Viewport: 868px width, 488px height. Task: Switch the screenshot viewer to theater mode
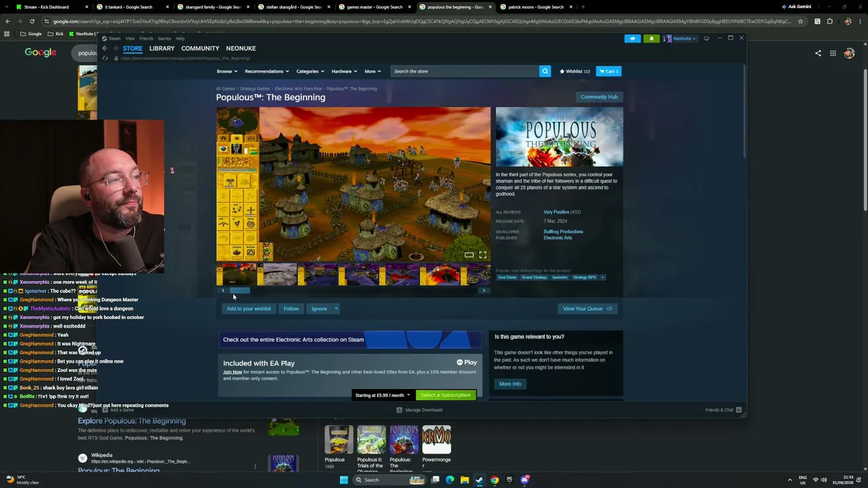pos(469,255)
